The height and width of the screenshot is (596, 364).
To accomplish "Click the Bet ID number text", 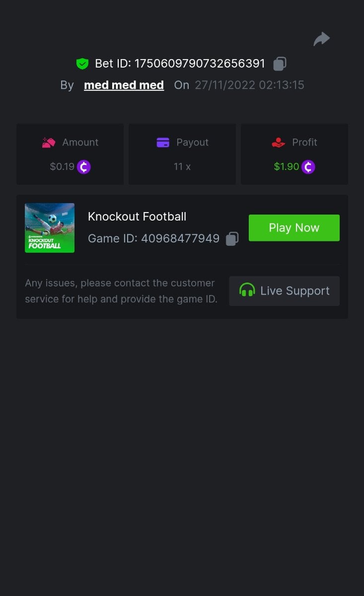I will tap(200, 64).
